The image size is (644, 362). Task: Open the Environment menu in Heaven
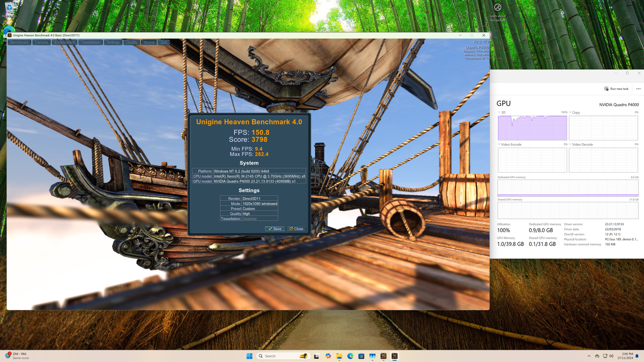coord(64,42)
